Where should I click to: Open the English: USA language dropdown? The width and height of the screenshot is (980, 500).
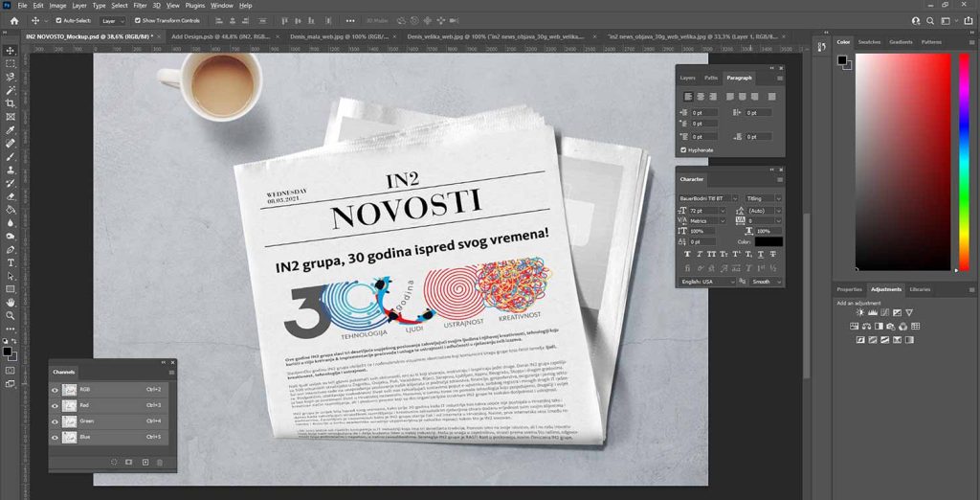705,282
